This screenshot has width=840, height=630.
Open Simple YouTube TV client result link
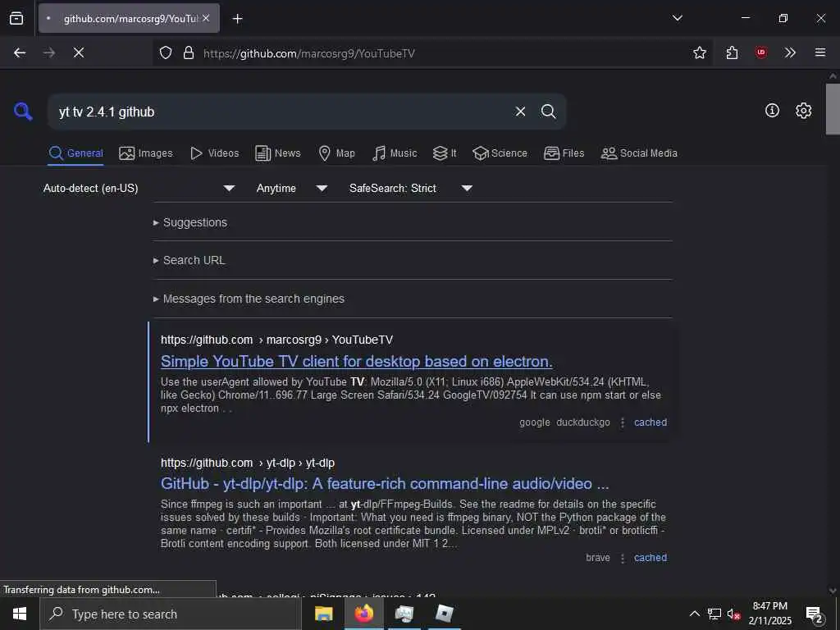[x=356, y=362]
